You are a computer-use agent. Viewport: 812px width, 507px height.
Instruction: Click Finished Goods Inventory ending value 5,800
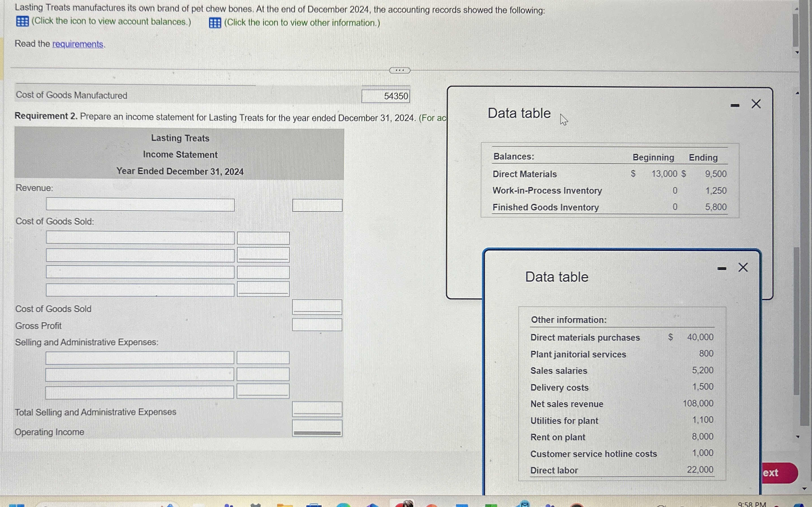(x=716, y=207)
